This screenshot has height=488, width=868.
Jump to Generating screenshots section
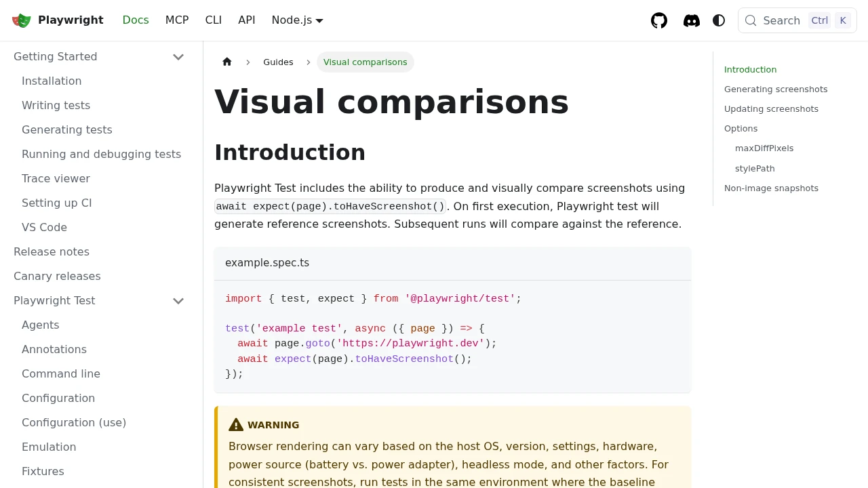[x=776, y=89]
